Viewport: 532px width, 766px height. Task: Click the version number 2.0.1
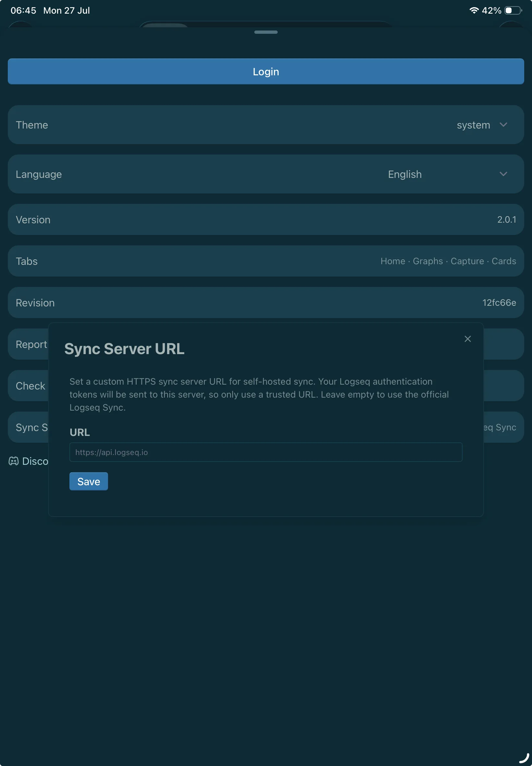click(506, 219)
